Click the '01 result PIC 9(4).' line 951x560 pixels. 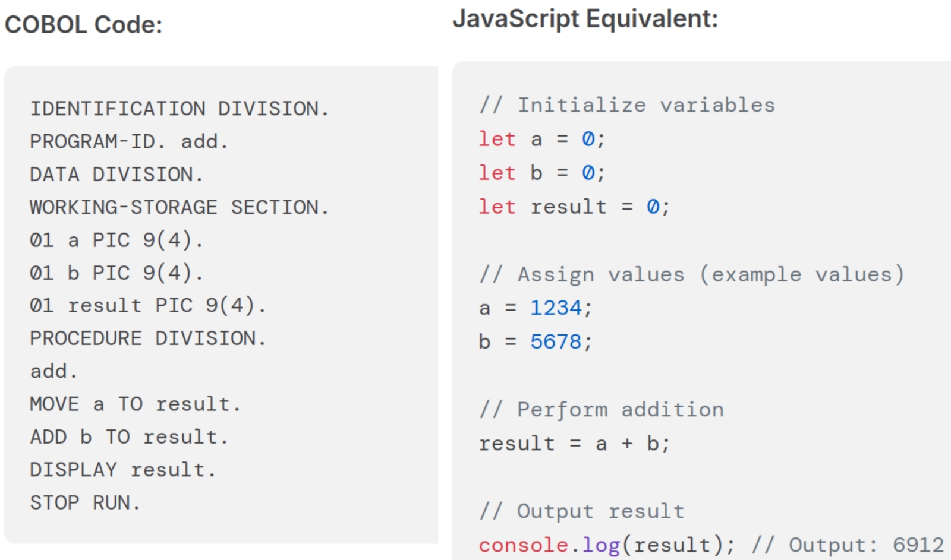point(147,305)
